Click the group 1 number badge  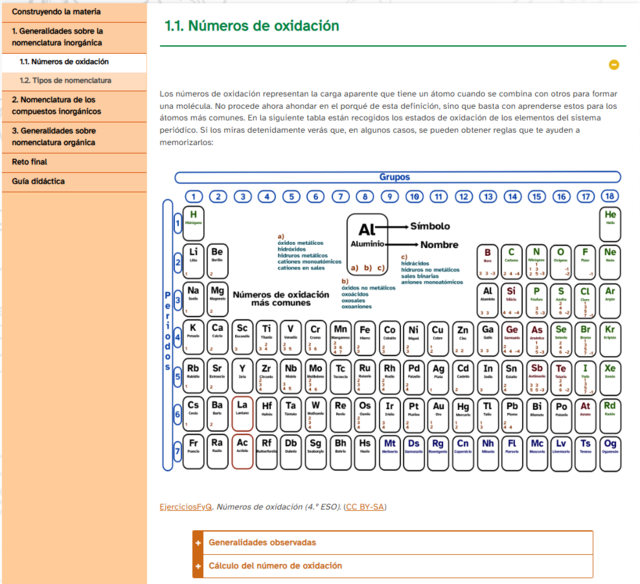coord(193,197)
